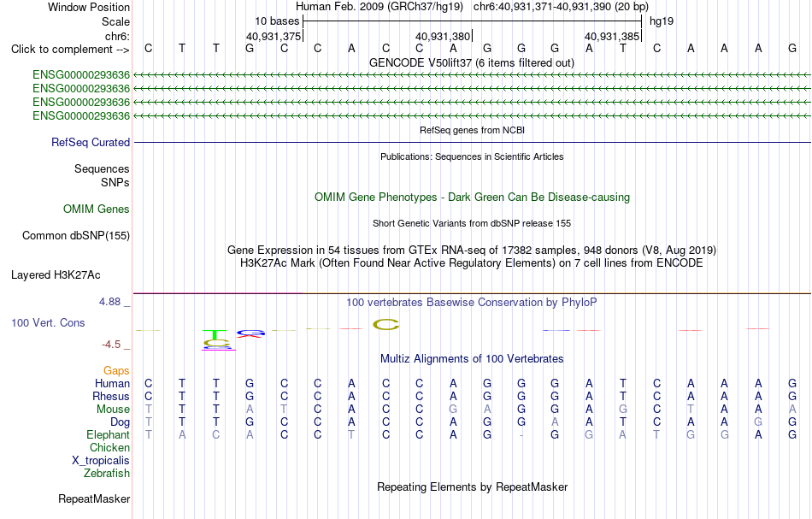This screenshot has height=519, width=812.
Task: Click the RepeatMasker track label
Action: 94,499
